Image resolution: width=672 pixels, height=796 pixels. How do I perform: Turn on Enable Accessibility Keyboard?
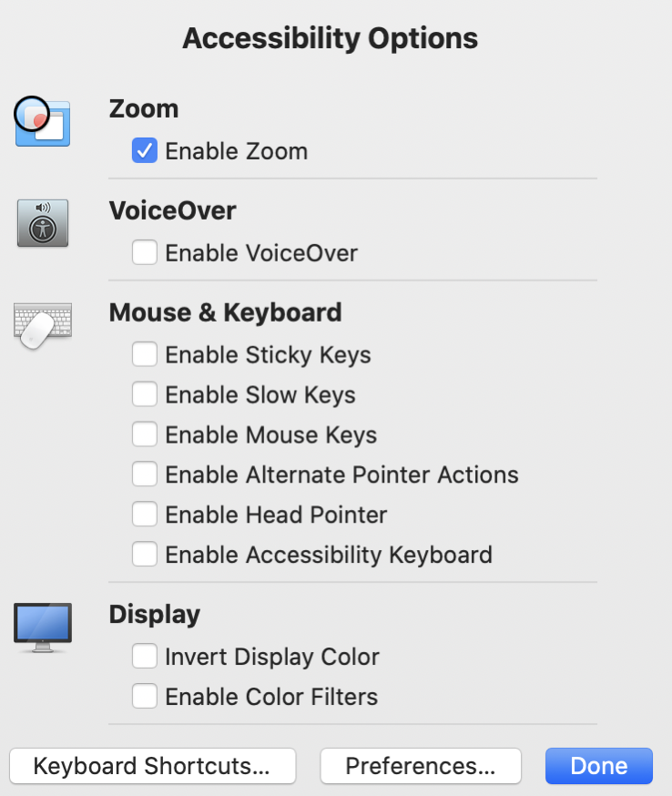(x=145, y=555)
